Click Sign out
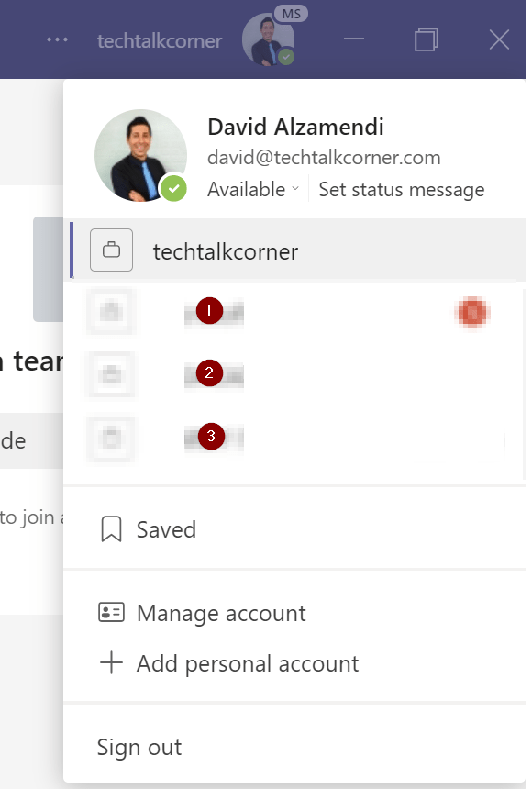 [x=139, y=747]
